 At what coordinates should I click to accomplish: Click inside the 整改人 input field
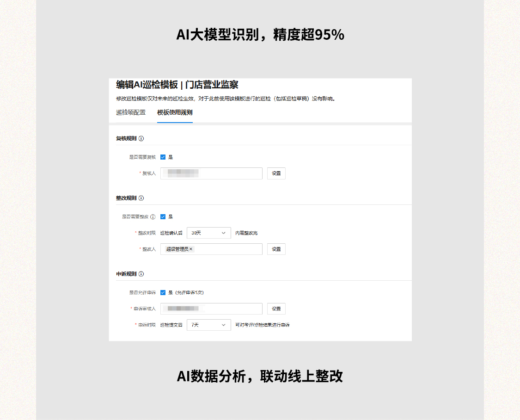(x=226, y=249)
